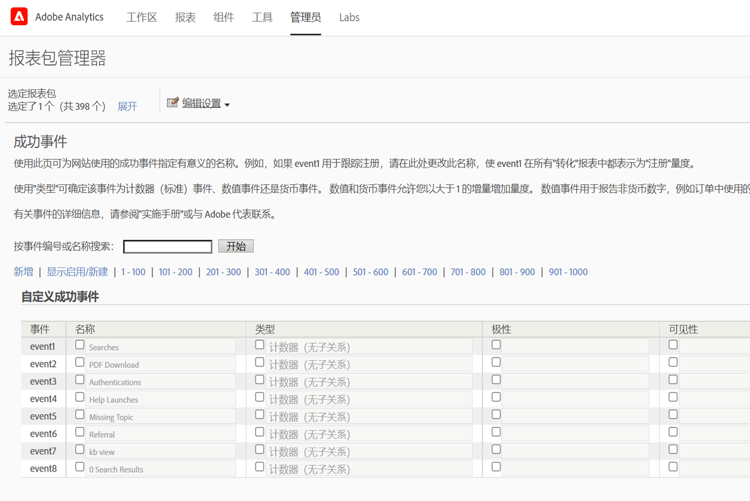Screen dimensions: 750x501
Task: Click the 开始 search button
Action: (236, 246)
